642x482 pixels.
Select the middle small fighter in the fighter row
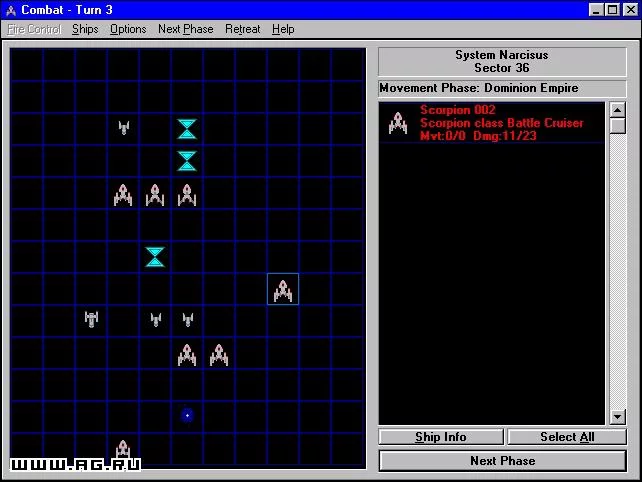coord(156,319)
